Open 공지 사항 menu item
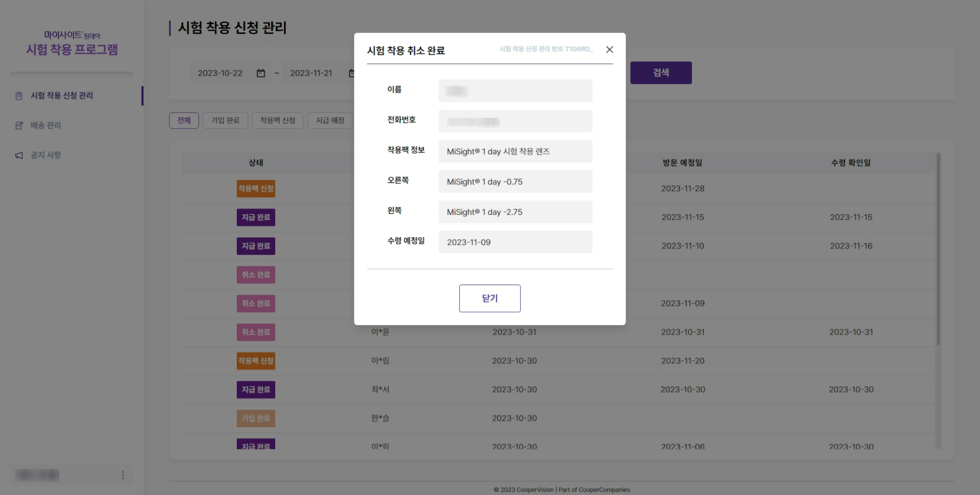The image size is (980, 495). [x=46, y=155]
